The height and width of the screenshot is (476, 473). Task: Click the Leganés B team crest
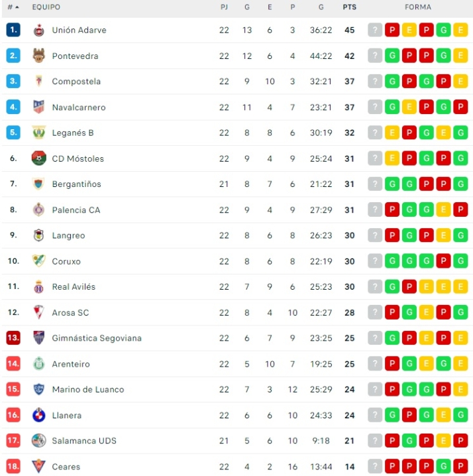(38, 133)
